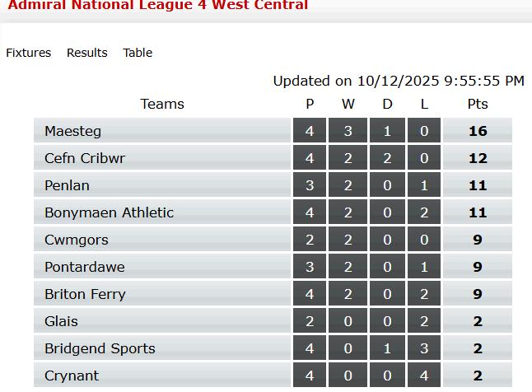Click the Updated on timestamp text
This screenshot has width=532, height=392.
399,81
